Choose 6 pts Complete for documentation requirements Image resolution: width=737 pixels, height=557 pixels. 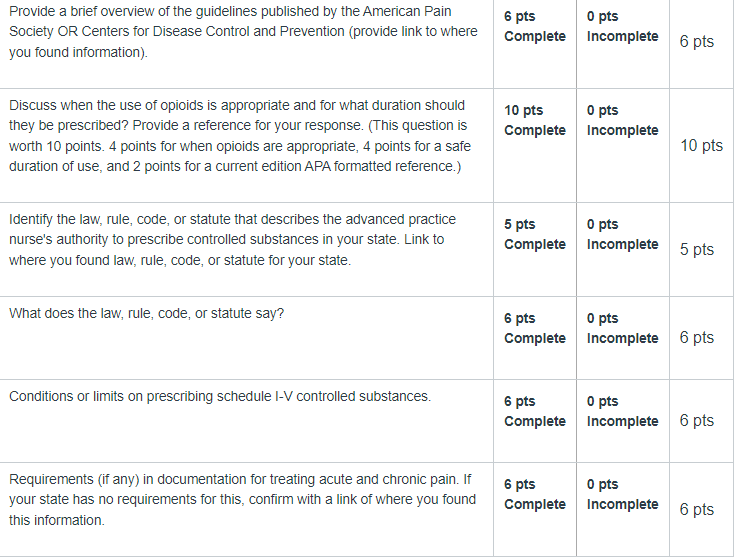click(x=534, y=494)
